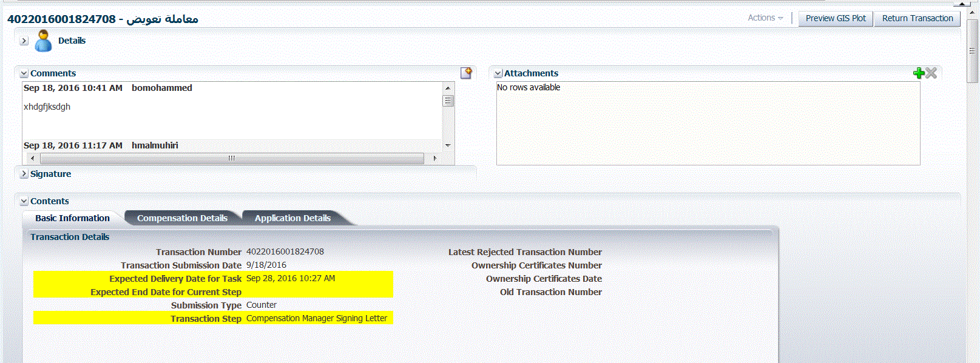The width and height of the screenshot is (980, 363).
Task: Switch to the Compensation Details tab
Action: (x=182, y=218)
